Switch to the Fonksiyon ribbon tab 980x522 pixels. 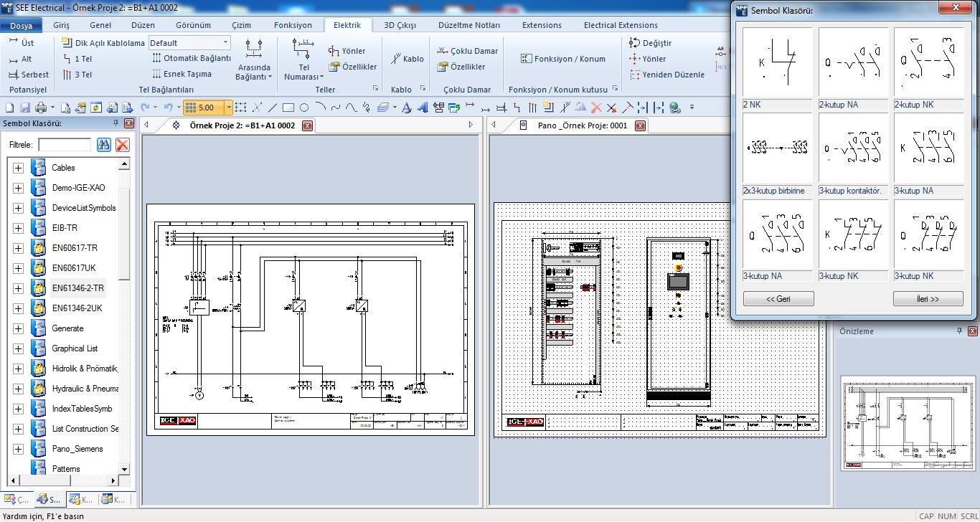tap(293, 25)
